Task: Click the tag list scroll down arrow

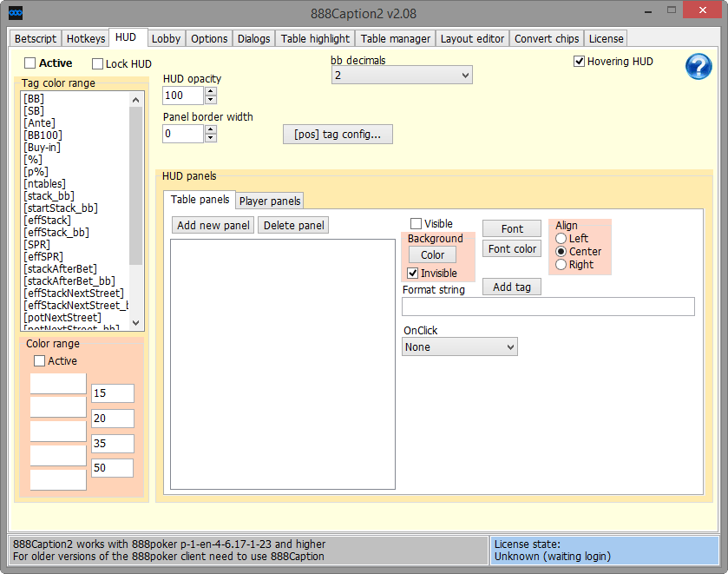Action: tap(135, 322)
